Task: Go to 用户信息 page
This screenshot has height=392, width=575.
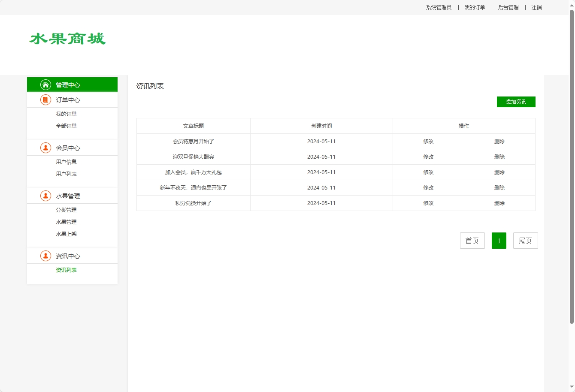Action: coord(66,162)
